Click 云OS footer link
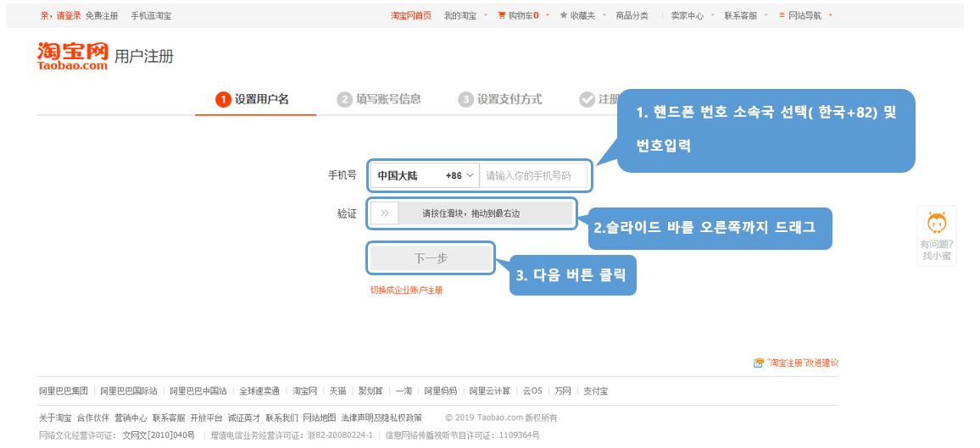Screen dimensions: 980x448 click(x=532, y=391)
